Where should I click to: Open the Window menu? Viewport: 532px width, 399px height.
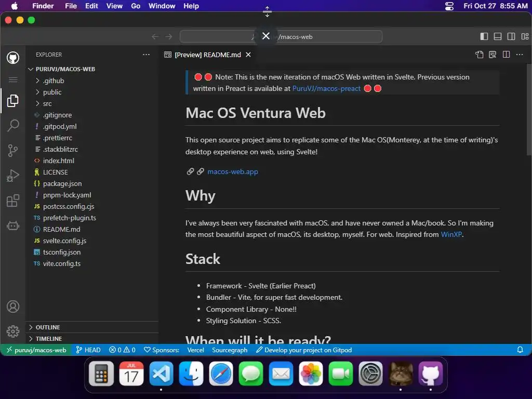pos(162,6)
